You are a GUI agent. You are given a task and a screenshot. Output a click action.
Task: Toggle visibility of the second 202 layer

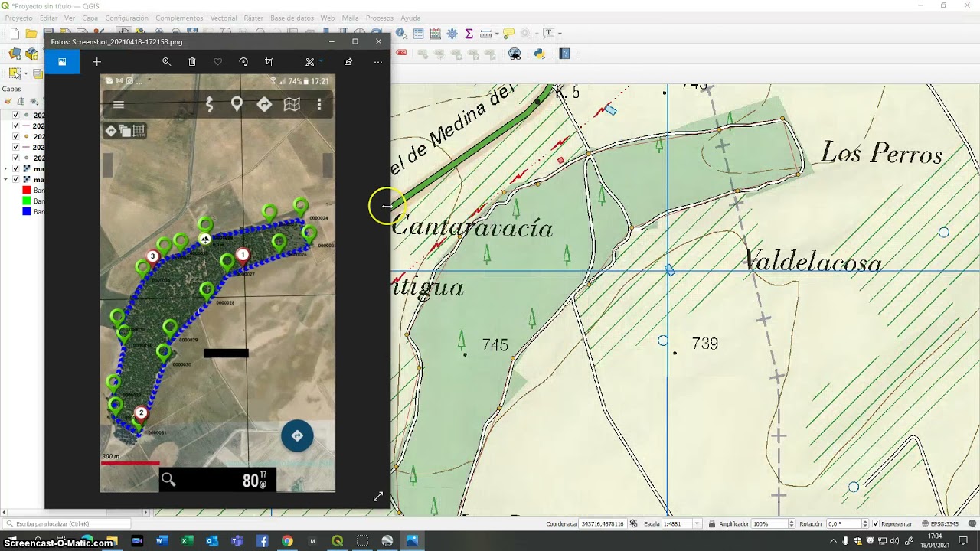pyautogui.click(x=15, y=126)
